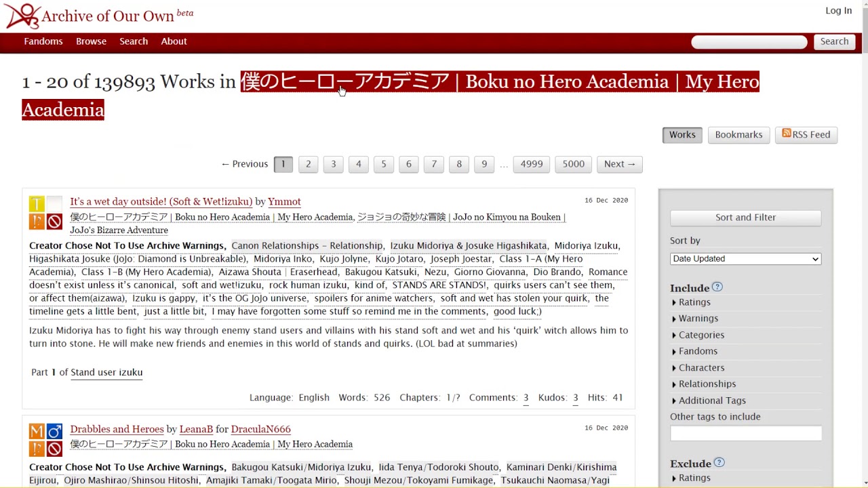
Task: Open the Sort by dropdown
Action: click(746, 259)
